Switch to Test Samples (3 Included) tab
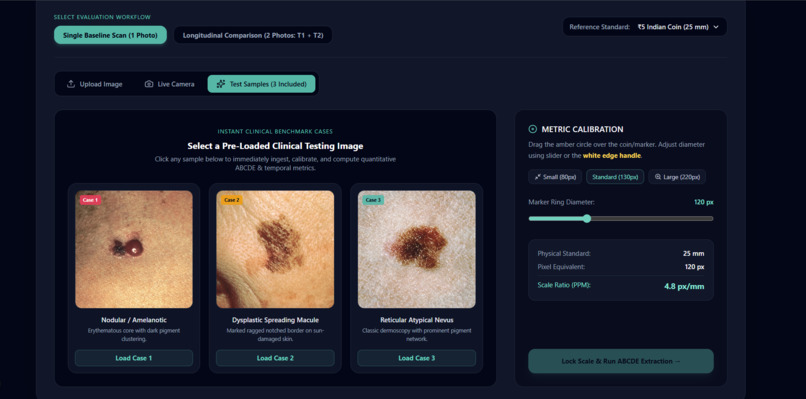Image resolution: width=806 pixels, height=399 pixels. pyautogui.click(x=262, y=84)
